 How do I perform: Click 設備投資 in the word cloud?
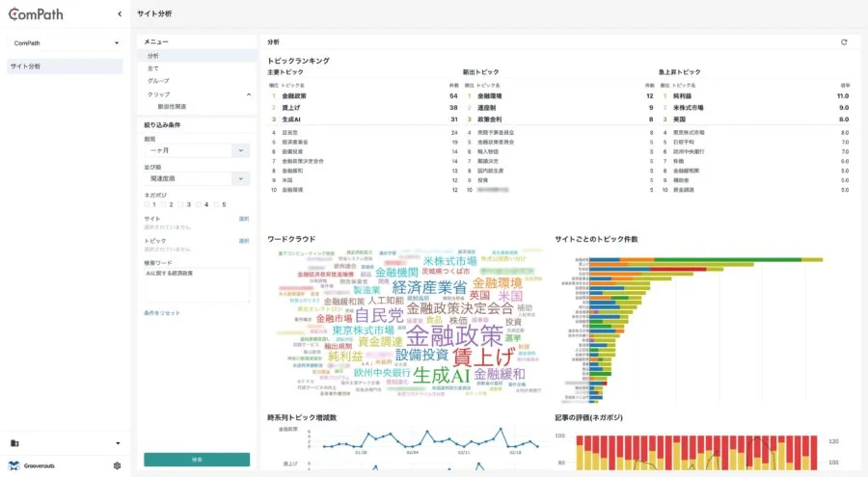[421, 355]
